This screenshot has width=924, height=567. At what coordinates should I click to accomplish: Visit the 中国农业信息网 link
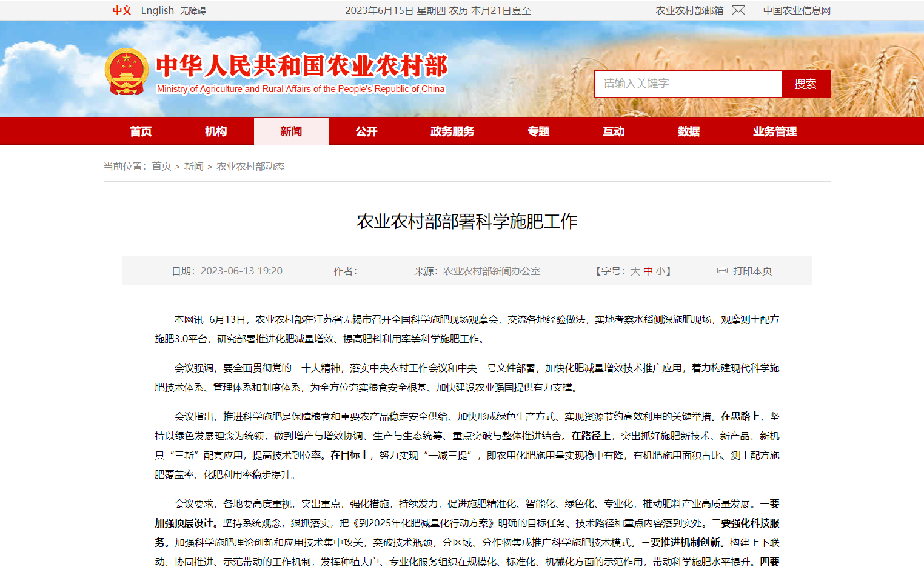(798, 10)
